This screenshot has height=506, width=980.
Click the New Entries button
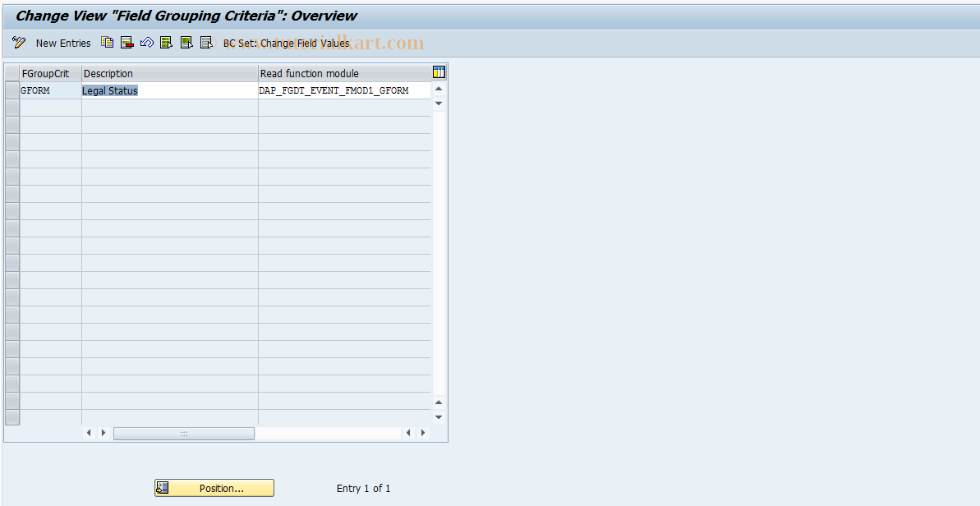pyautogui.click(x=63, y=43)
